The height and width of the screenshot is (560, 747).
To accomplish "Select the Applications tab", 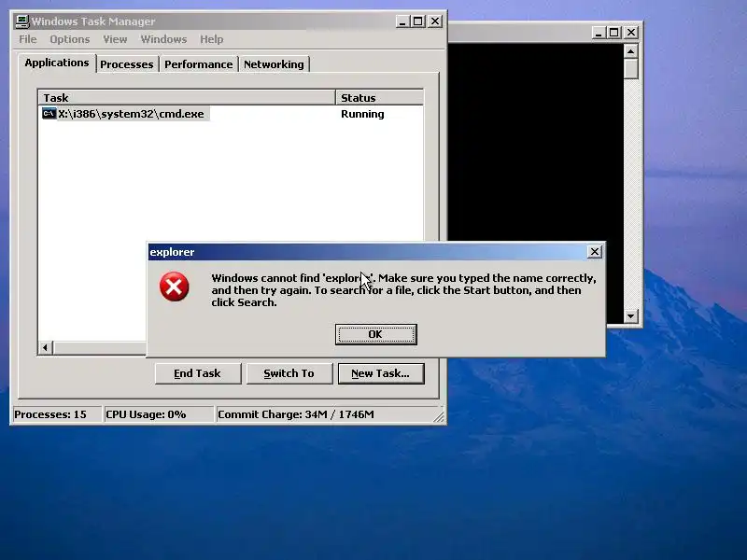I will tap(57, 63).
